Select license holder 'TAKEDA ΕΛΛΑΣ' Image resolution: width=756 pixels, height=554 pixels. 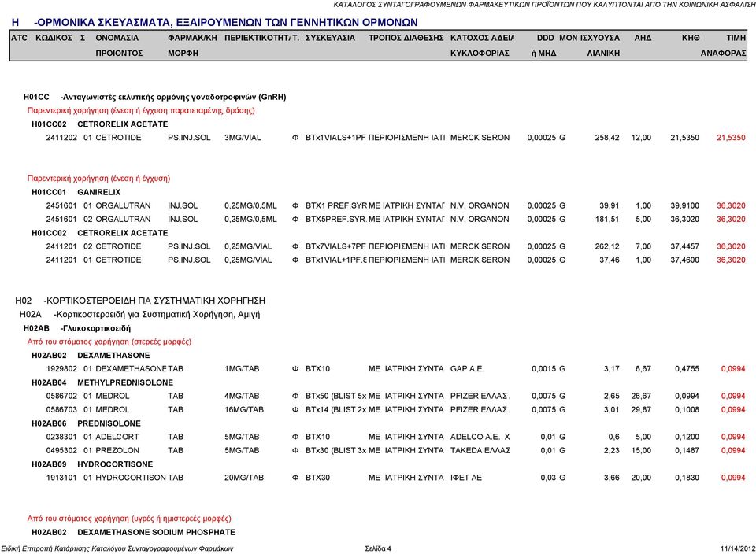click(x=480, y=450)
